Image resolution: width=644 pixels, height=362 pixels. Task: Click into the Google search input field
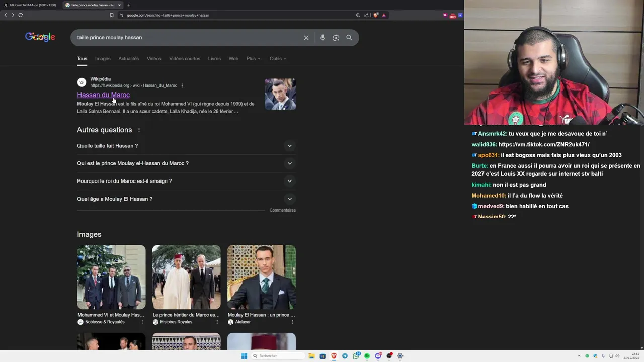186,38
